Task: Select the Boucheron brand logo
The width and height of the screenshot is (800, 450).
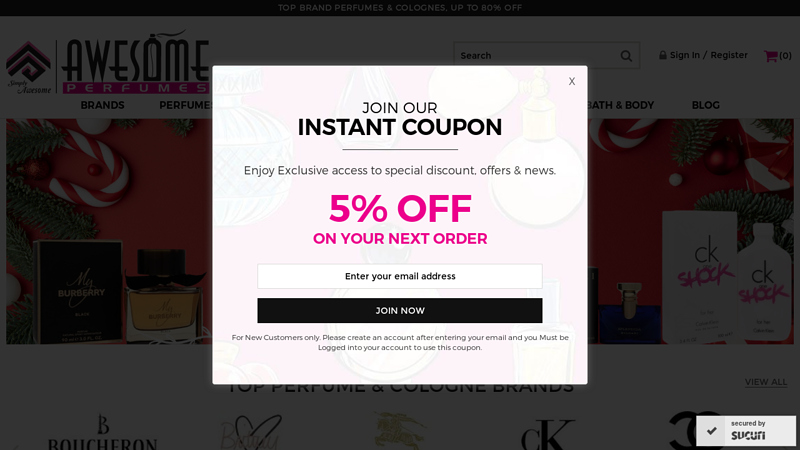Action: 102,432
